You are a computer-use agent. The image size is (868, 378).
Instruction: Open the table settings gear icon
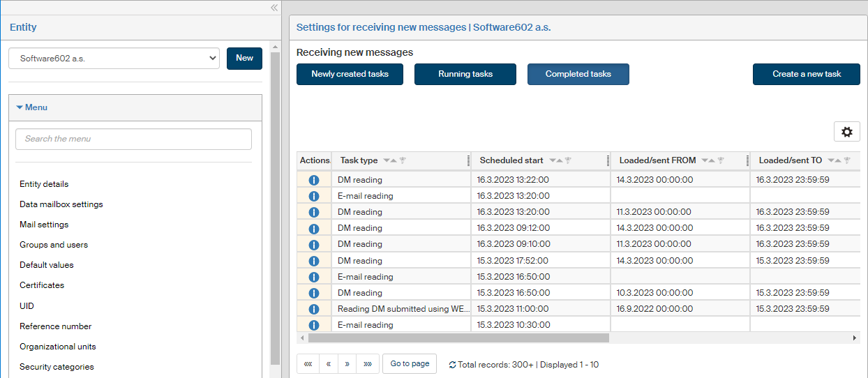pos(846,132)
